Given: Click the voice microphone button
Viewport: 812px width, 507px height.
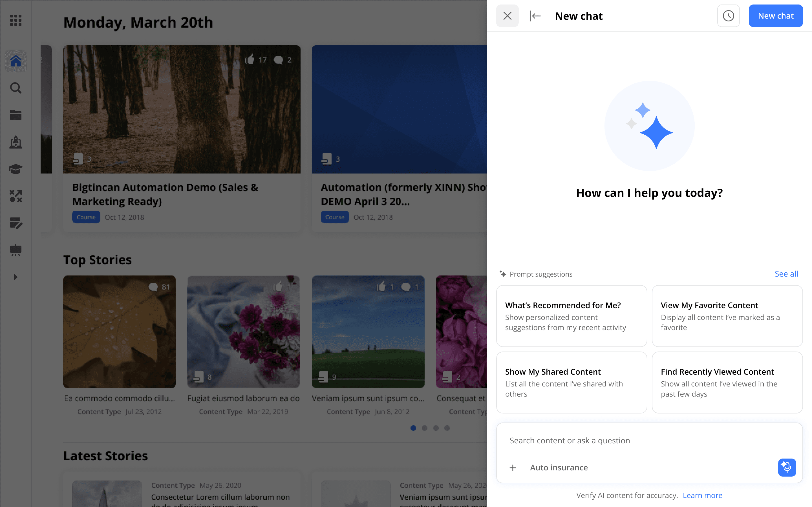Looking at the screenshot, I should 787,467.
